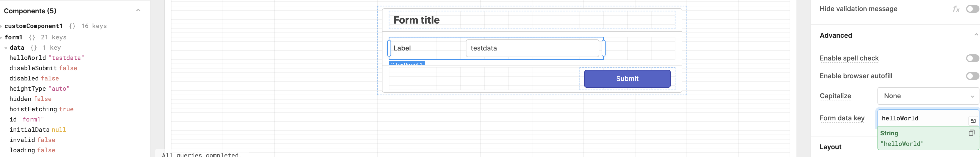This screenshot has width=980, height=157.
Task: Expand customComponent1 in the tree
Action: [1, 26]
